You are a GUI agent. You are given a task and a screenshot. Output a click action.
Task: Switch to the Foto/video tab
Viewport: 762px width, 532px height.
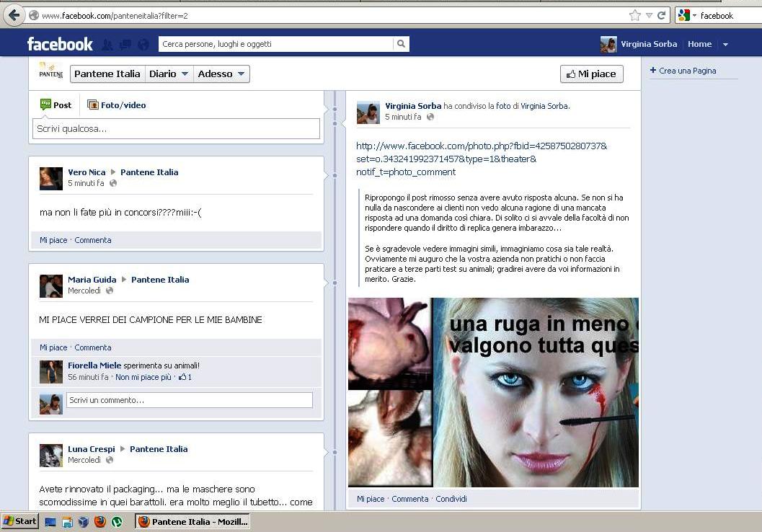coord(117,105)
